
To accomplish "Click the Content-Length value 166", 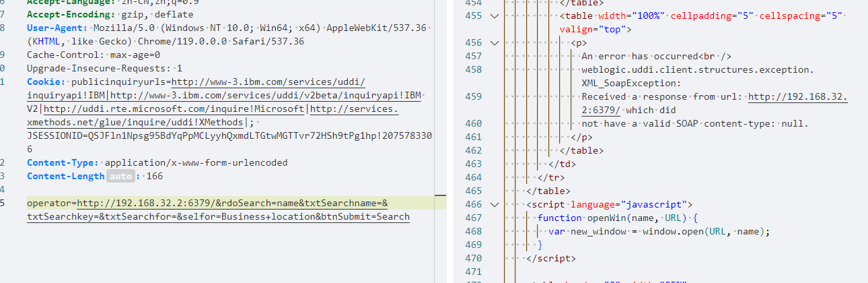I will (x=154, y=177).
